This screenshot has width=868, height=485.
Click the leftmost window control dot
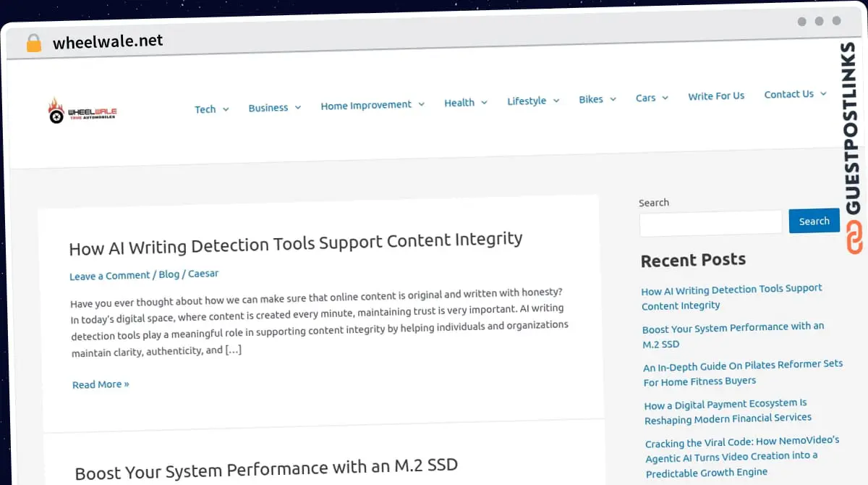coord(801,22)
